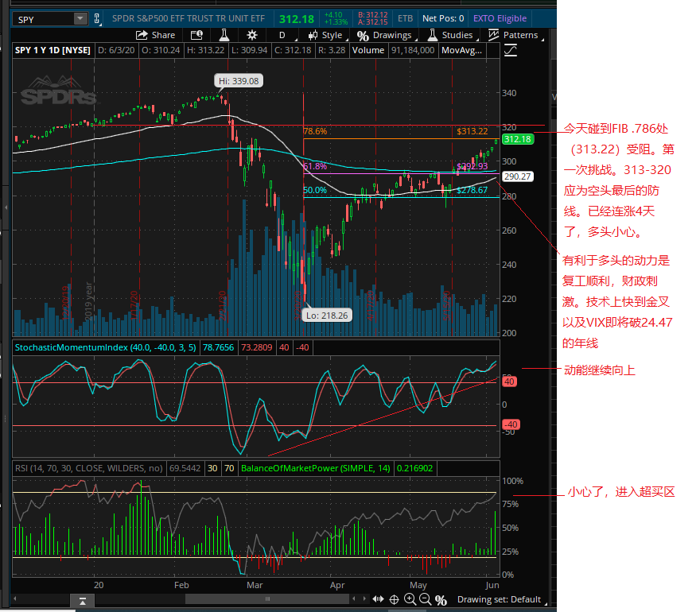Viewport: 700px width, 612px height.
Task: Click the Net Pos: 0 indicator
Action: pos(443,18)
